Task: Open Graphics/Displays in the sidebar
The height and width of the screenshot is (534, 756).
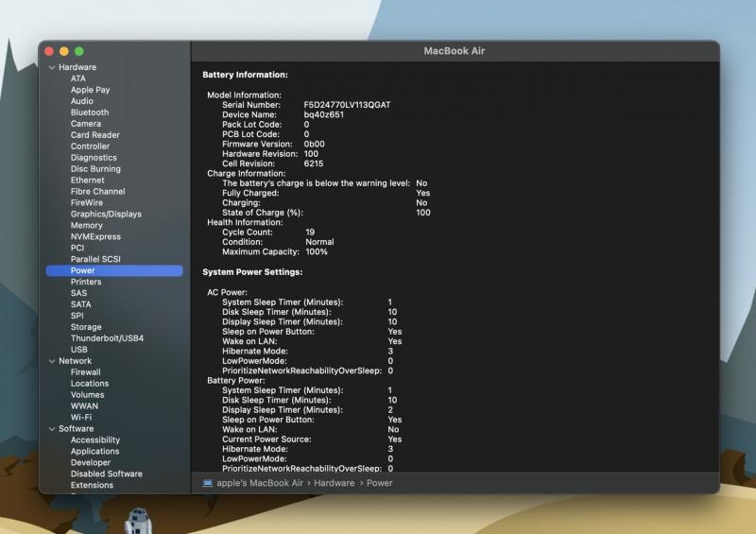Action: click(x=106, y=214)
